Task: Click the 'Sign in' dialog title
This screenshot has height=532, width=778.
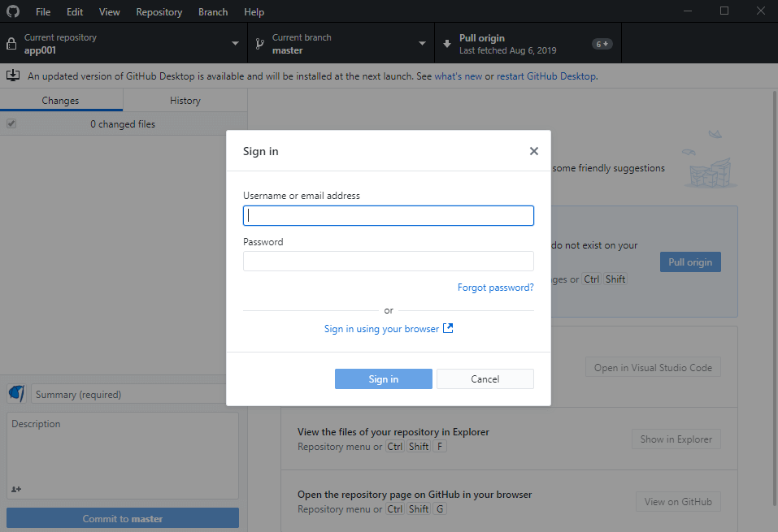Action: coord(260,151)
